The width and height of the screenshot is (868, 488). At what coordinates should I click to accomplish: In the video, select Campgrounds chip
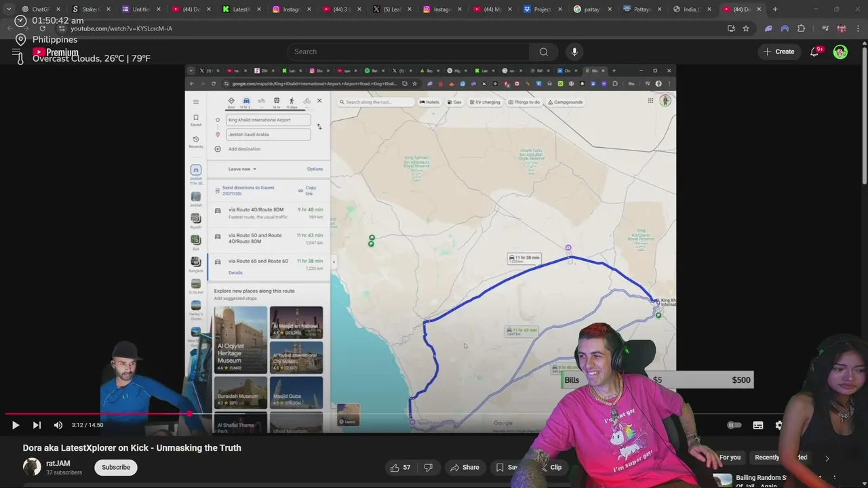click(565, 102)
